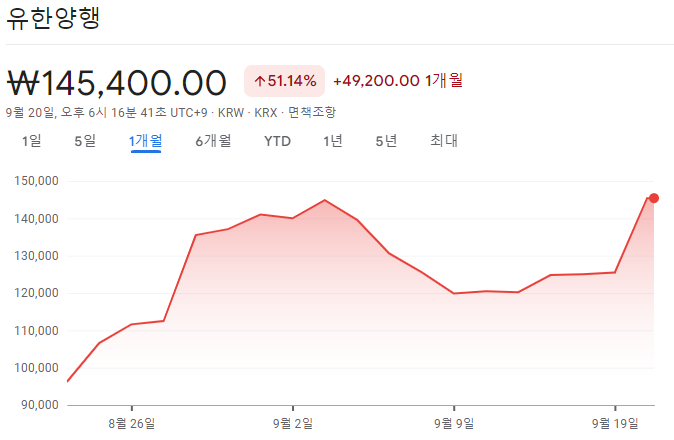The height and width of the screenshot is (440, 674).
Task: Click the 8월 26일 date axis label
Action: [x=132, y=423]
